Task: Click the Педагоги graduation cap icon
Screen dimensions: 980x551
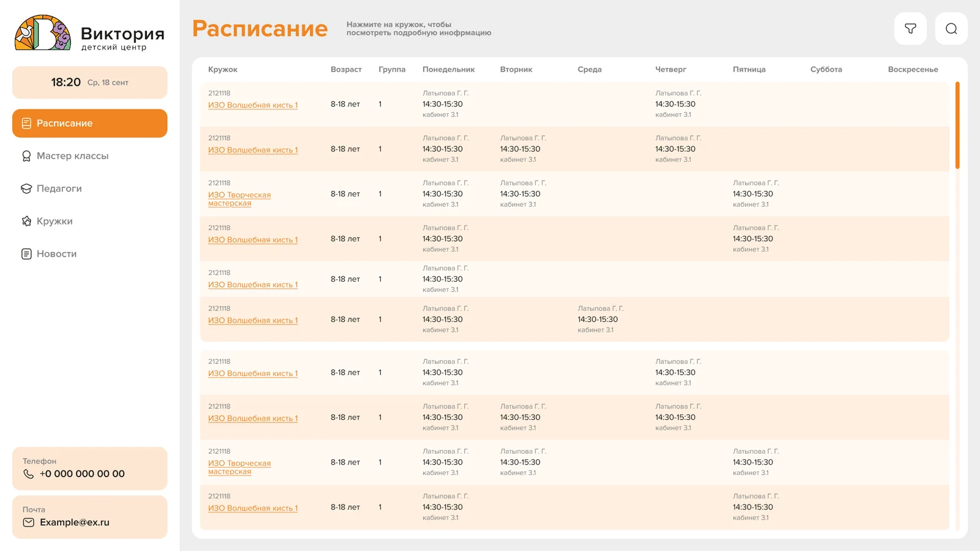Action: click(26, 189)
